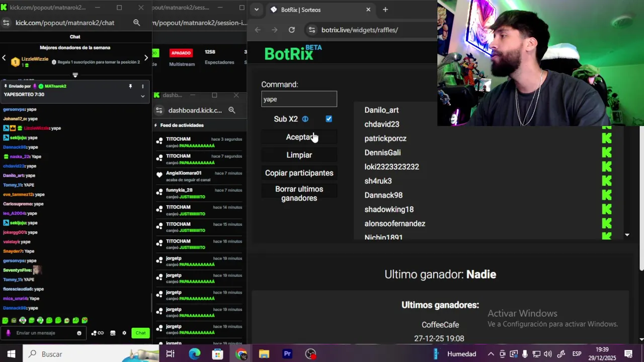Screen dimensions: 644x362
Task: Open three-dot menu on pinned message
Action: pos(142,86)
